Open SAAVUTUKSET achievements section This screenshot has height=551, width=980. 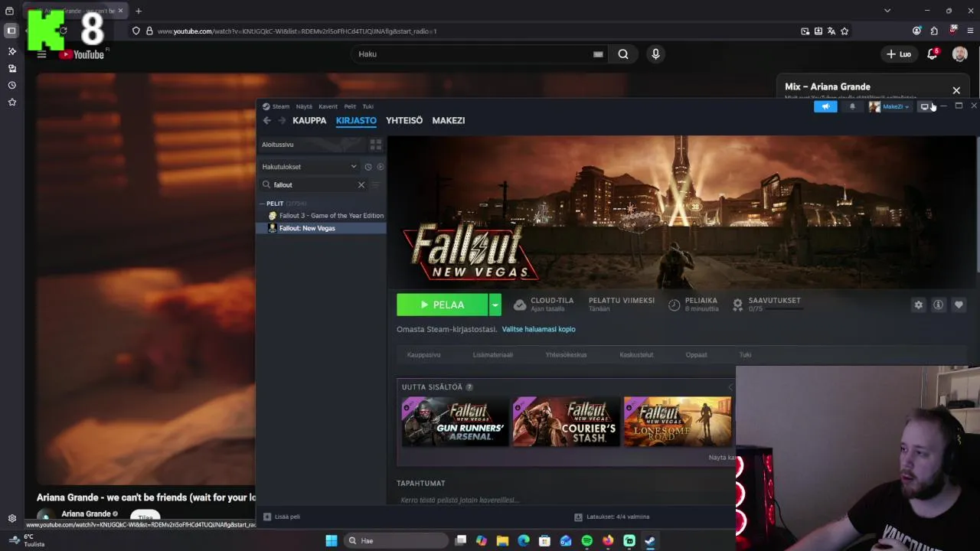pos(766,304)
